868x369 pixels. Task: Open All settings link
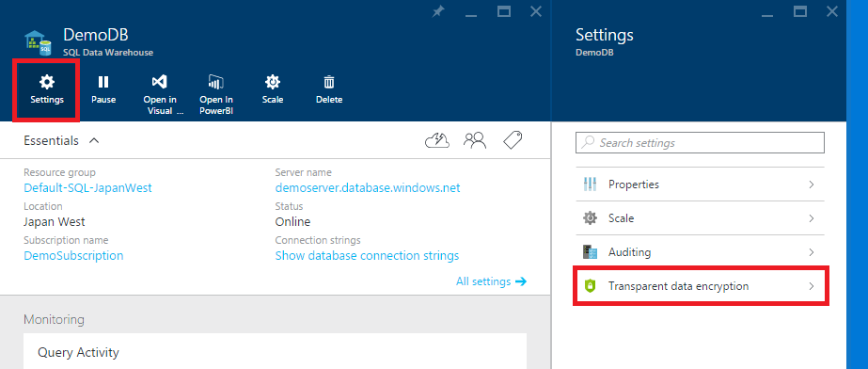tap(491, 281)
